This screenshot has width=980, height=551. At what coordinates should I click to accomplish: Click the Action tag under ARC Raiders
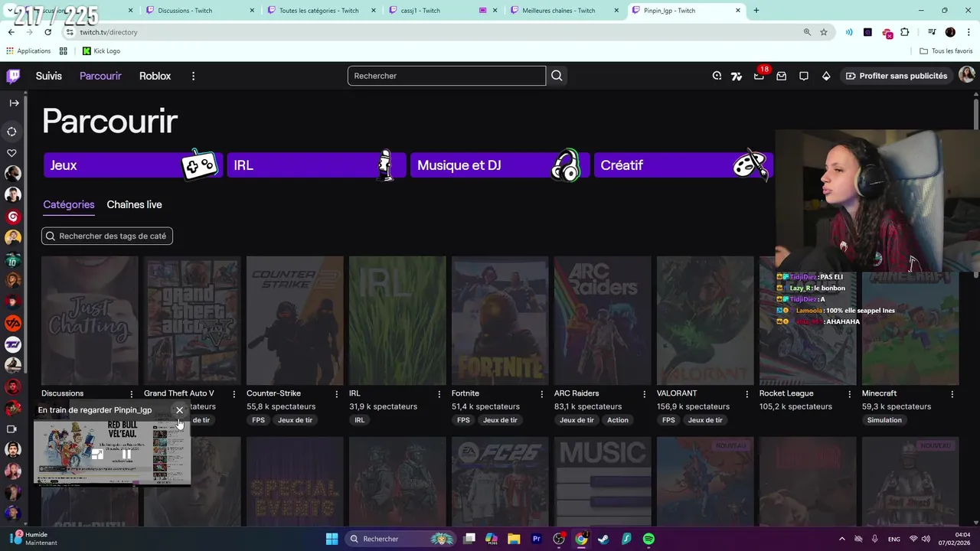tap(618, 420)
